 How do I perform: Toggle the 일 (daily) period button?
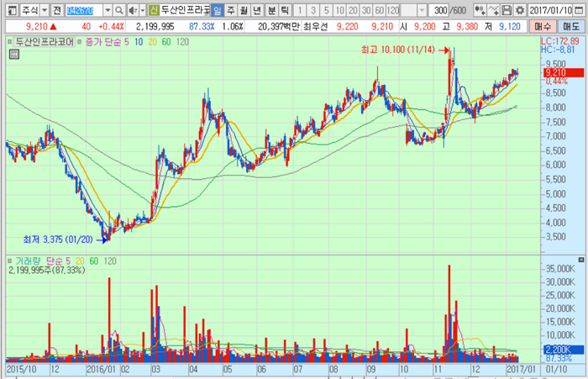[218, 10]
